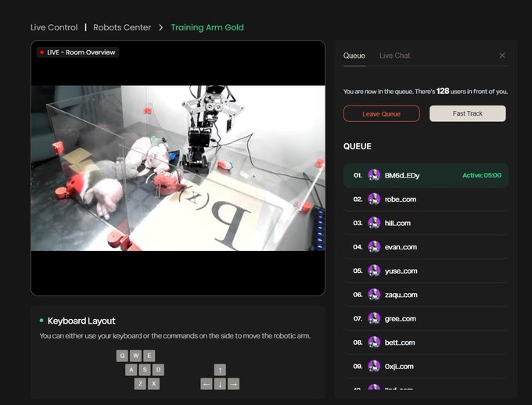This screenshot has height=405, width=532.
Task: Select queue entry 0xji..com
Action: [426, 367]
